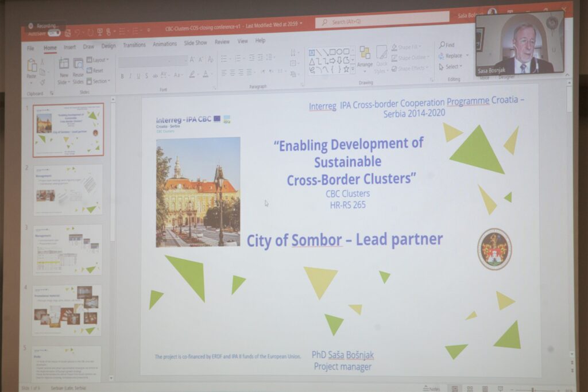Apply text Shadow formatting
Viewport: 588px width, 392px height.
click(146, 76)
